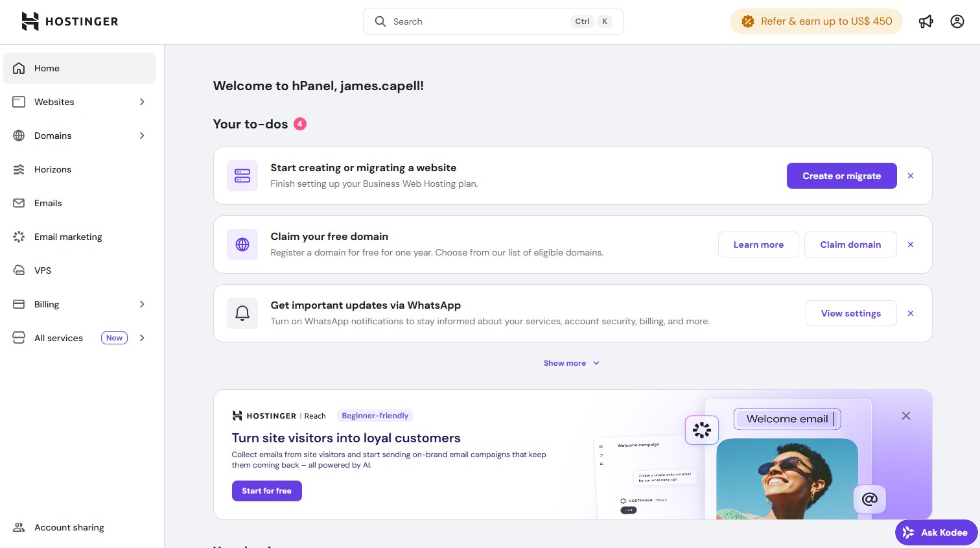980x548 pixels.
Task: Expand the Billing submenu chevron
Action: click(142, 304)
